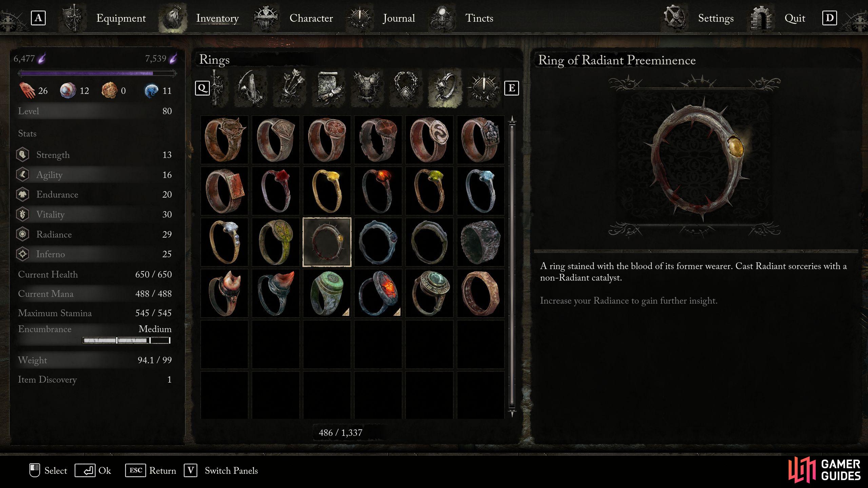Viewport: 868px width, 488px height.
Task: Select the weapons category sword icon
Action: 216,88
